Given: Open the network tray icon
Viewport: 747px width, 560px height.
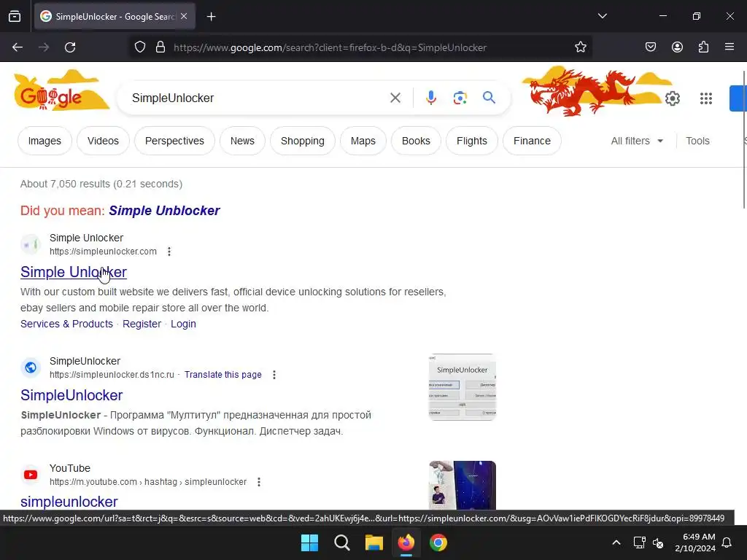Looking at the screenshot, I should (x=639, y=542).
